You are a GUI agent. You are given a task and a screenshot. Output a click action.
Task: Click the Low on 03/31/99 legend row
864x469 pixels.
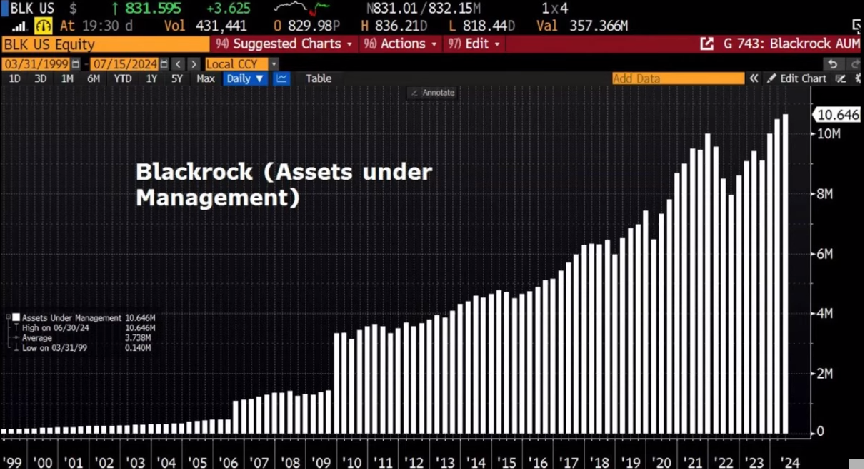click(87, 348)
